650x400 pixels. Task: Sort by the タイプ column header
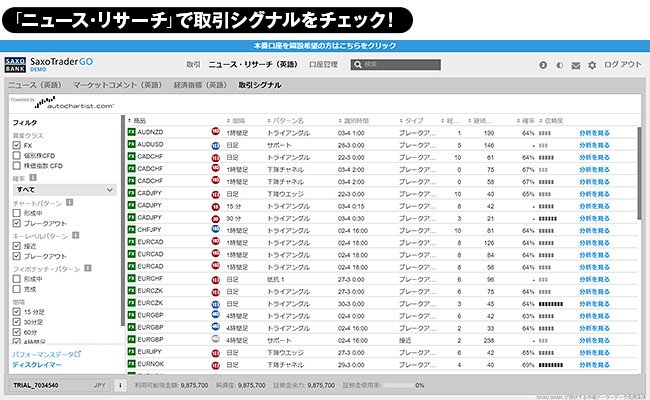(x=412, y=121)
